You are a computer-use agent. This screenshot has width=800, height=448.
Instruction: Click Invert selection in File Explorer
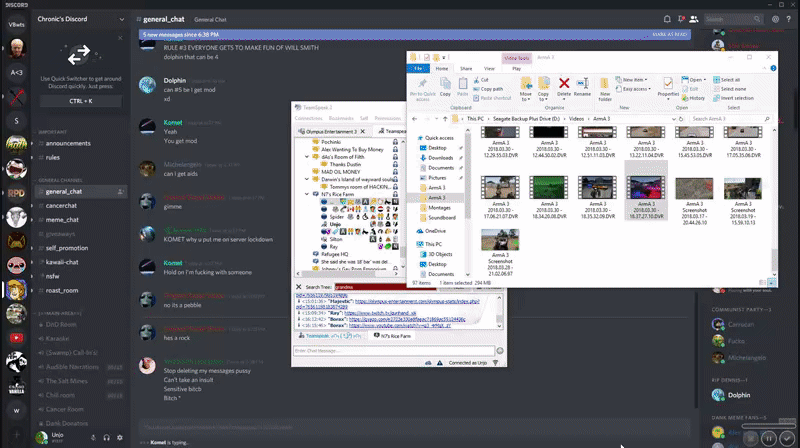[734, 98]
